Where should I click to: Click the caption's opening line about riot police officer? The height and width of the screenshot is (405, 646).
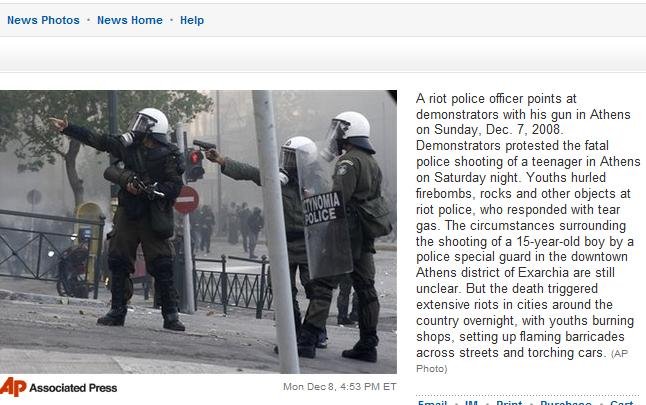pyautogui.click(x=496, y=99)
